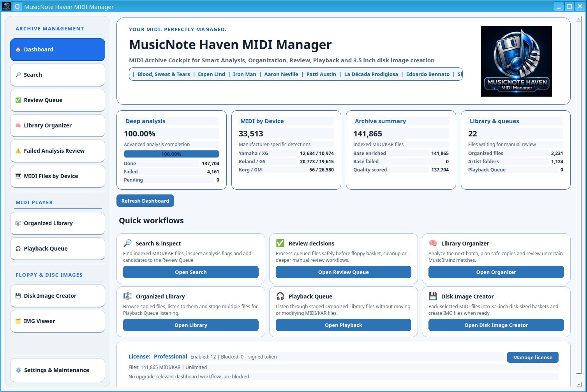The width and height of the screenshot is (587, 392).
Task: Click the MusicNote Haven logo image
Action: click(516, 61)
